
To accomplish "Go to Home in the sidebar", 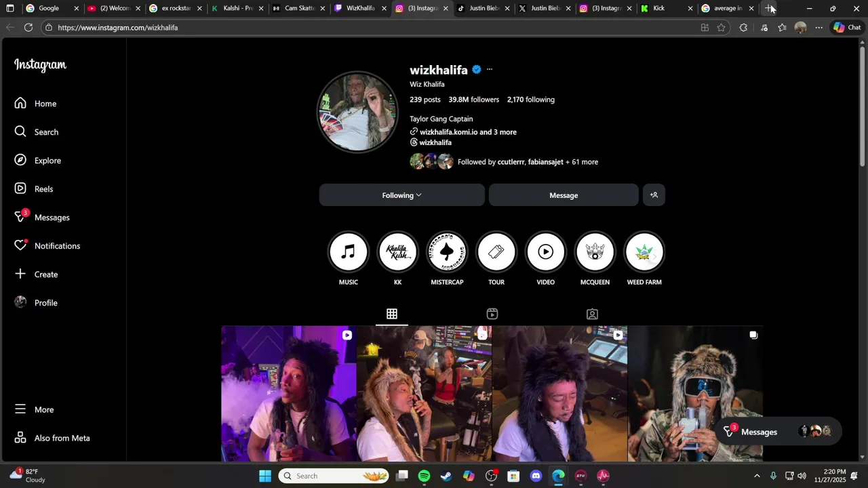I will [x=36, y=104].
